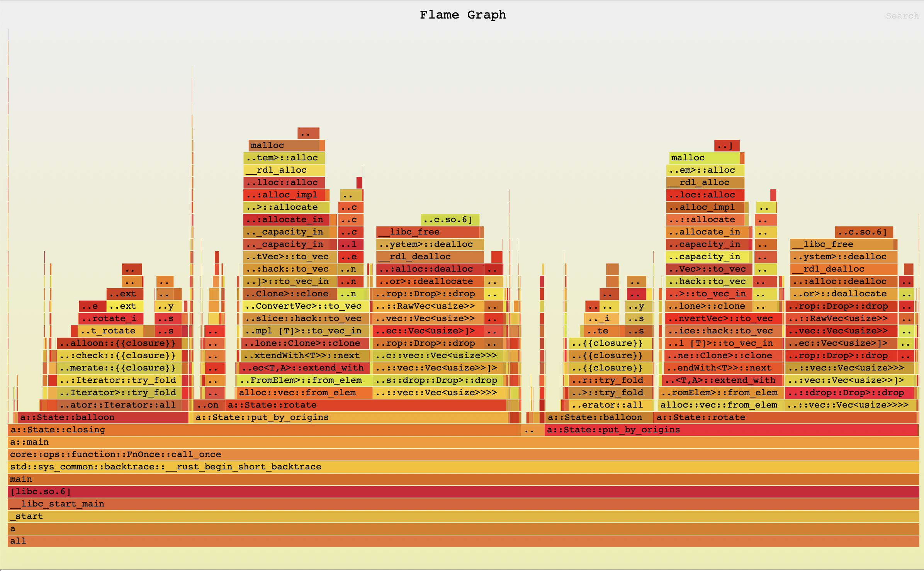Zoom into the __libc_start_main frame
Image resolution: width=924 pixels, height=571 pixels.
[463, 504]
